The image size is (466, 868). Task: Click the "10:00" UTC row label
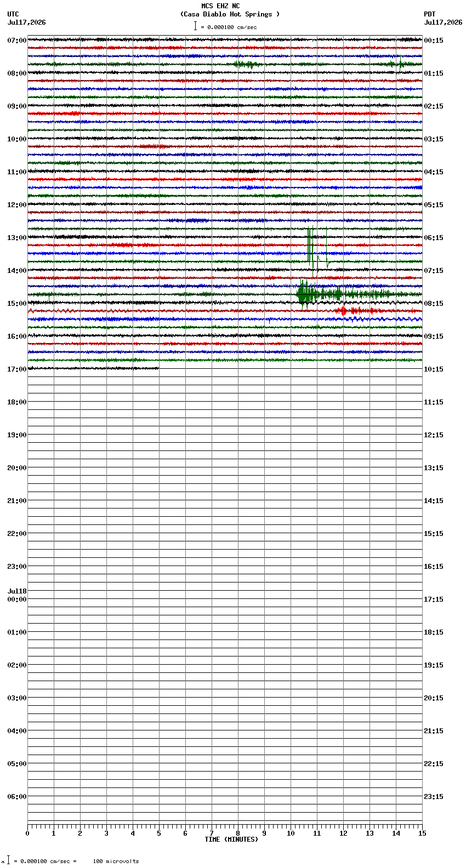coord(17,139)
